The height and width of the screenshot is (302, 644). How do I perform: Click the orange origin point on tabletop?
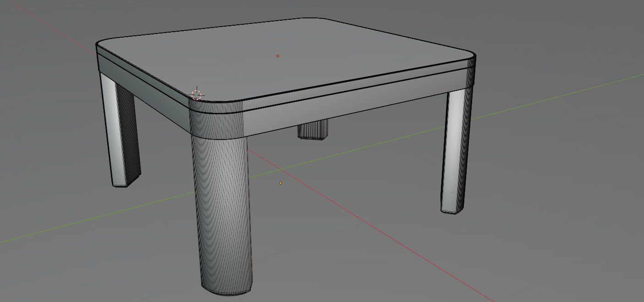[278, 56]
